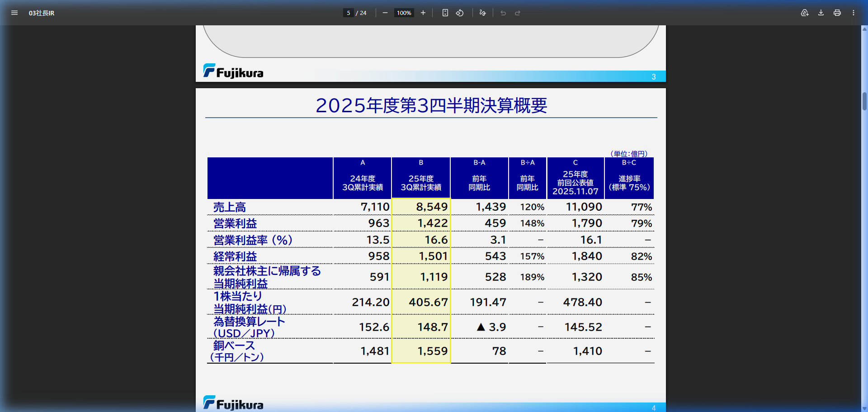868x412 pixels.
Task: Click the 2025年度第3四半期決算概要 slide title
Action: click(x=431, y=105)
